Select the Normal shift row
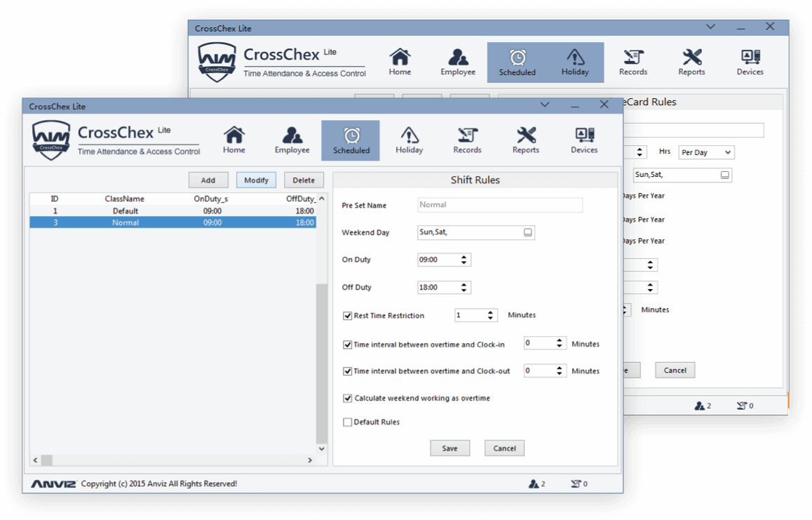 pos(172,222)
